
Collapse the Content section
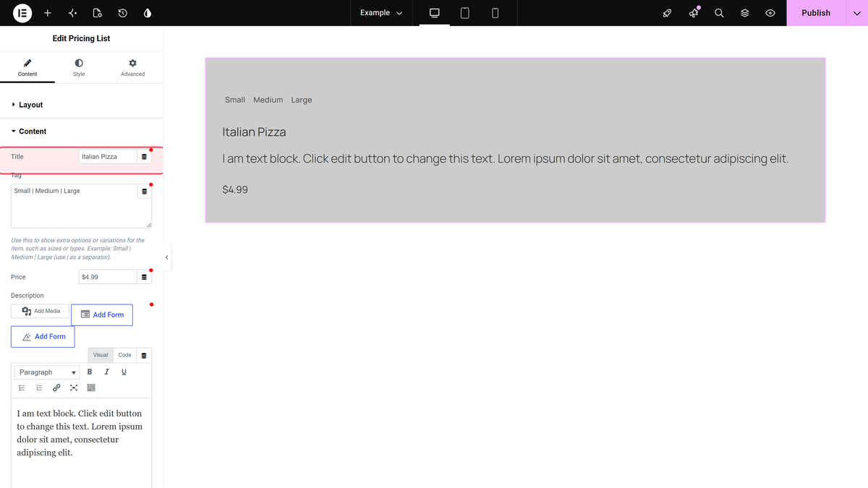coord(82,132)
